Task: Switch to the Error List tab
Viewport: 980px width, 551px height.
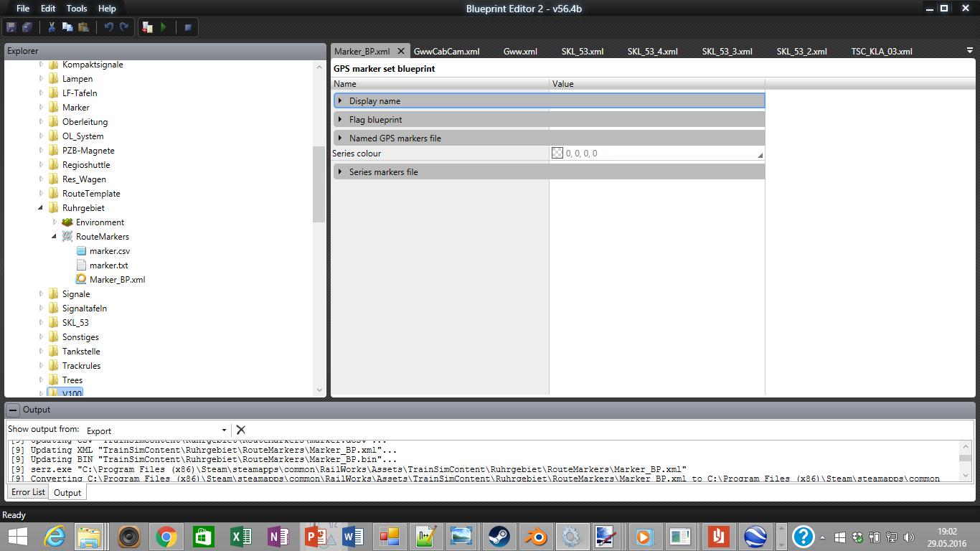Action: point(28,492)
